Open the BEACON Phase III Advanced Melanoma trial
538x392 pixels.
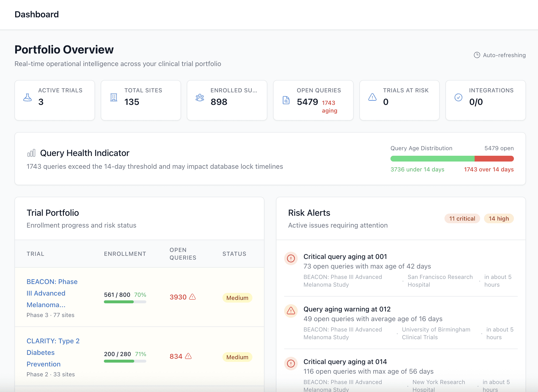point(52,293)
